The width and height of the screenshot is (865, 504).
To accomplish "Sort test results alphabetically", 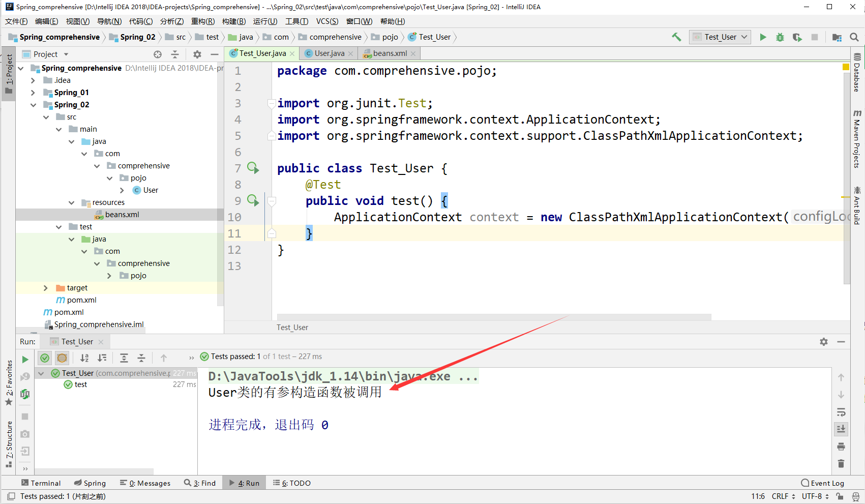I will coord(84,358).
